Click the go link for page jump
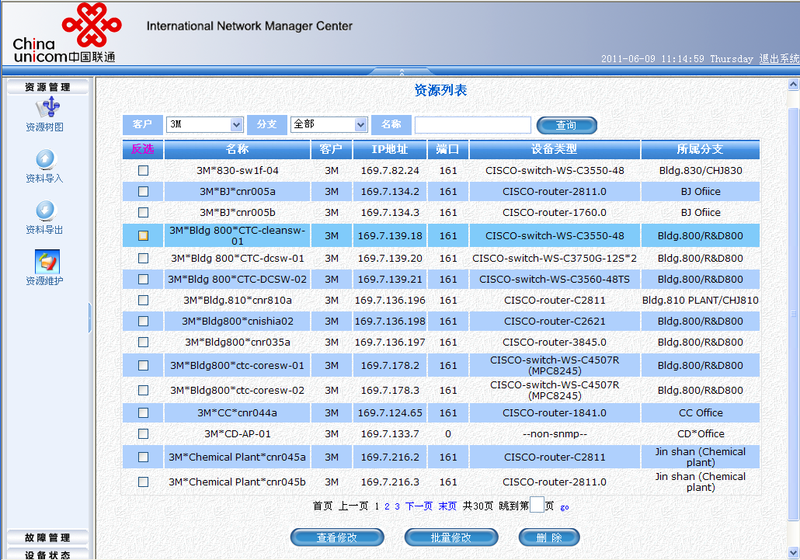This screenshot has height=560, width=800. (x=564, y=507)
